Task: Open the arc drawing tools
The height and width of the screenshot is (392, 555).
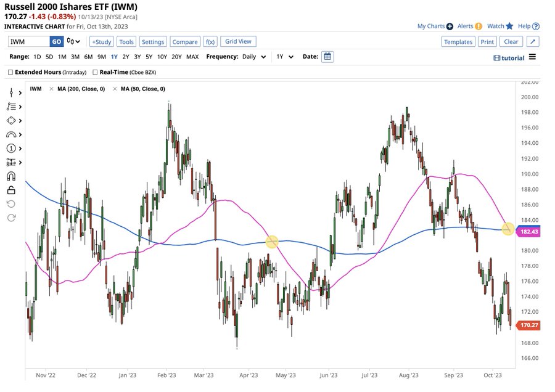Action: [x=11, y=134]
